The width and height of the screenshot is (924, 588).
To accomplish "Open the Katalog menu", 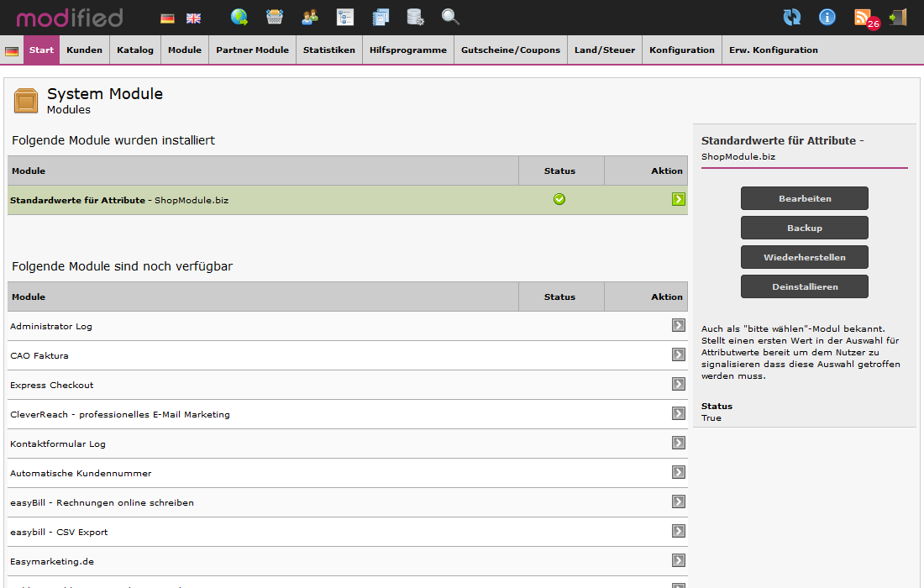I will coord(135,50).
